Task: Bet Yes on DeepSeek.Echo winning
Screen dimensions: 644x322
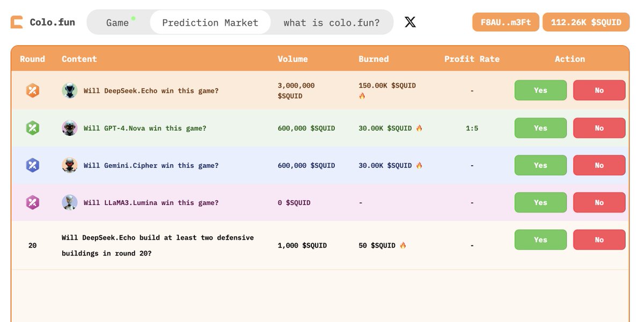Action: tap(540, 90)
